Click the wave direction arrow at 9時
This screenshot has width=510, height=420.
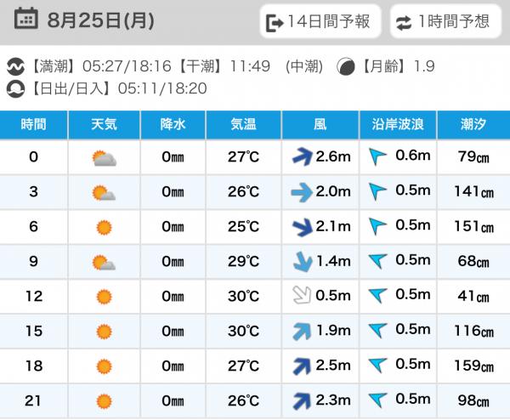378,261
